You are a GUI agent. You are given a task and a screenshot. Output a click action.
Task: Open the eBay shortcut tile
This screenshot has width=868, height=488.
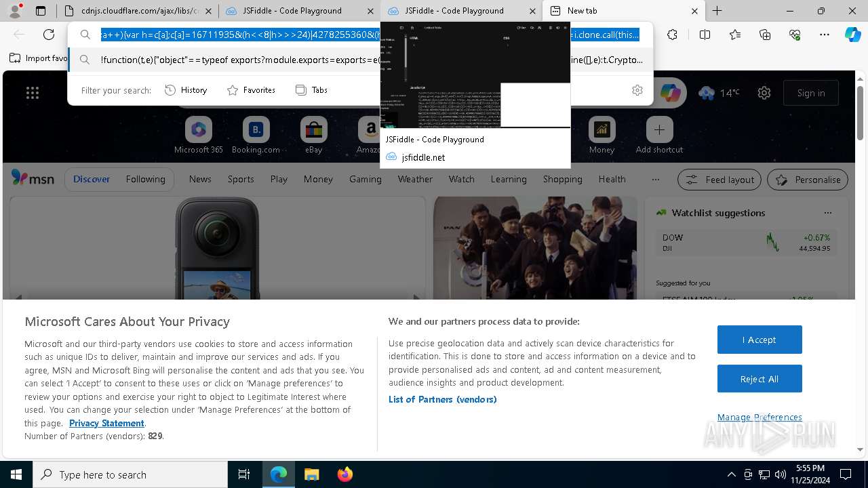pyautogui.click(x=313, y=136)
